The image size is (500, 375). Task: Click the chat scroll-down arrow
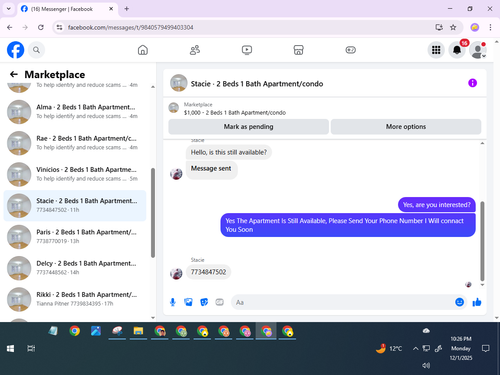pos(482,285)
